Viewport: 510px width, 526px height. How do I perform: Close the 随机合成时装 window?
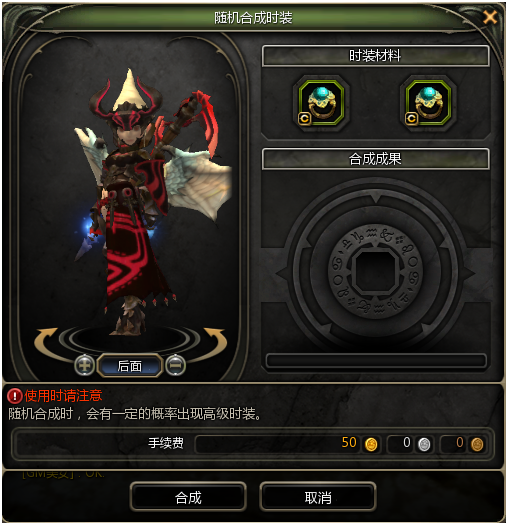tap(490, 16)
